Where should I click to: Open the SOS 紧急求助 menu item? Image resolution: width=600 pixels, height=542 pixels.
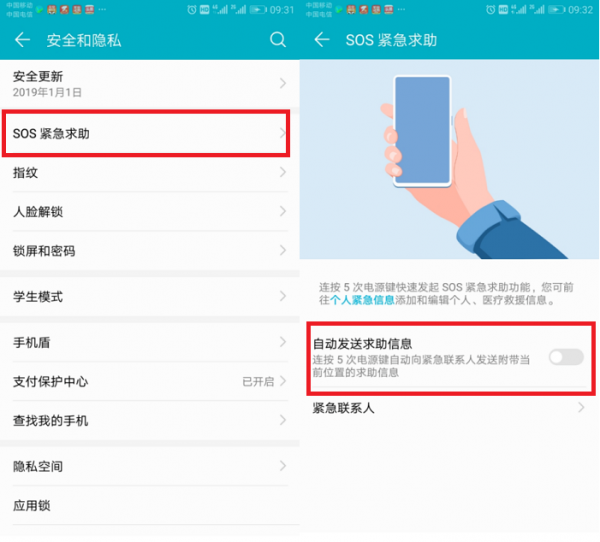pos(147,133)
